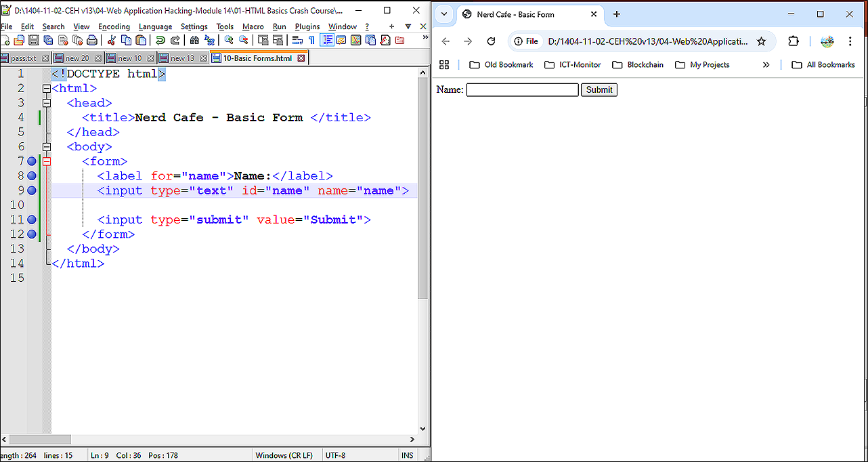Open the Encoding menu

pyautogui.click(x=113, y=26)
